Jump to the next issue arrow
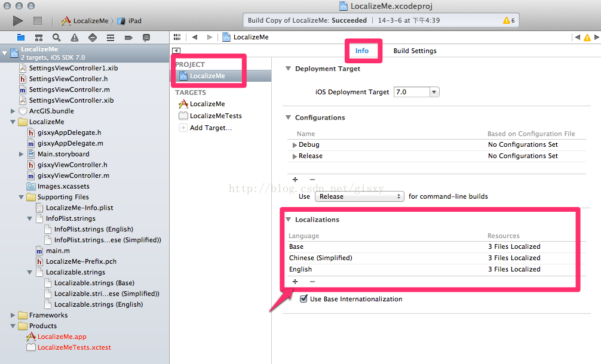 (596, 37)
